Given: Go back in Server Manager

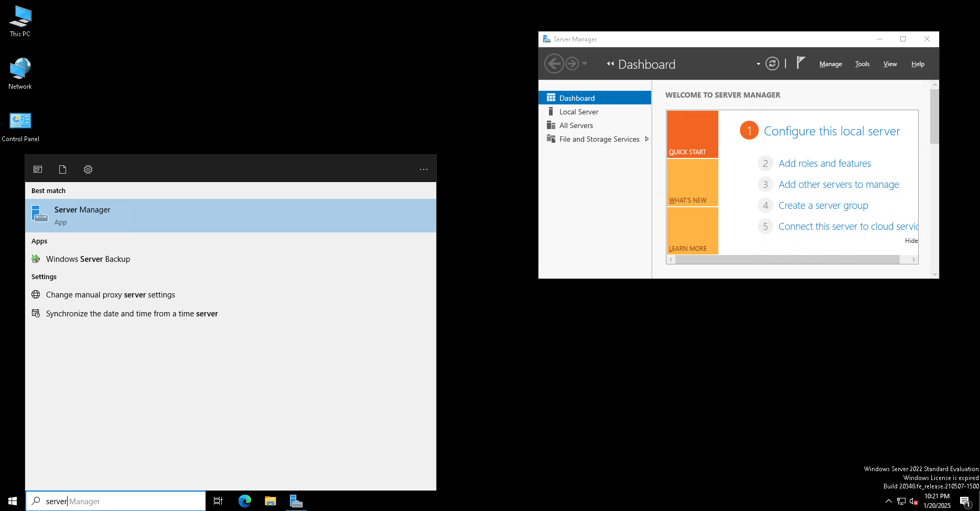Looking at the screenshot, I should point(554,63).
